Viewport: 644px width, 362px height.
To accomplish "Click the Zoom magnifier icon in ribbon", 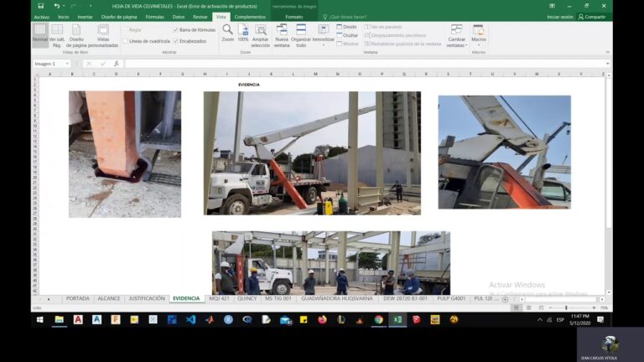I will (x=227, y=30).
